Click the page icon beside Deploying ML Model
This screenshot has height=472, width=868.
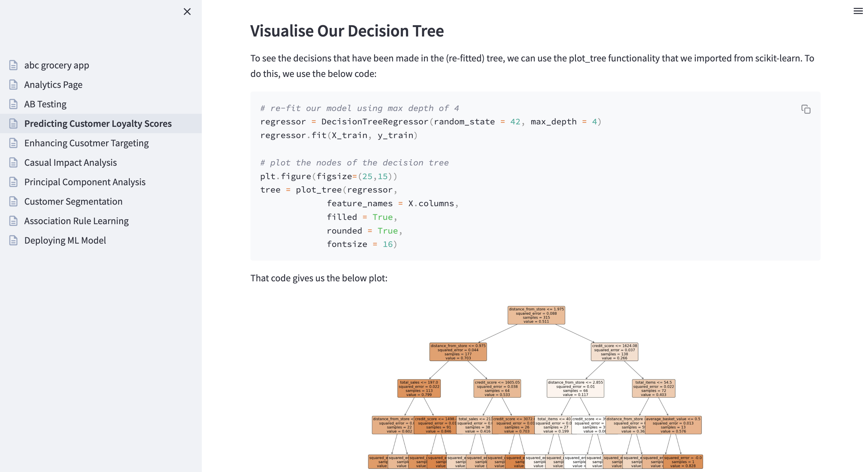[13, 240]
